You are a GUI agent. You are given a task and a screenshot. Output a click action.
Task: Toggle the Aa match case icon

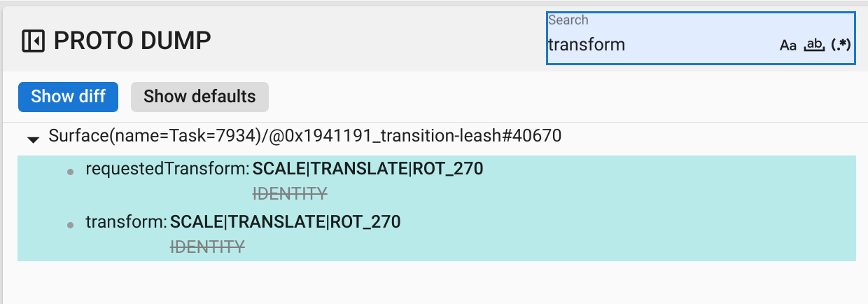(x=788, y=46)
